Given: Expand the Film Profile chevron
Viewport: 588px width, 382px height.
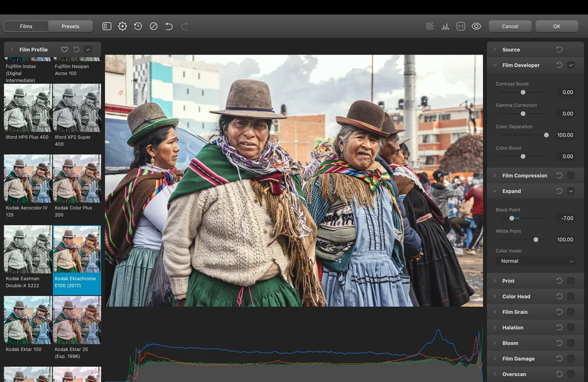Looking at the screenshot, I should (x=12, y=49).
